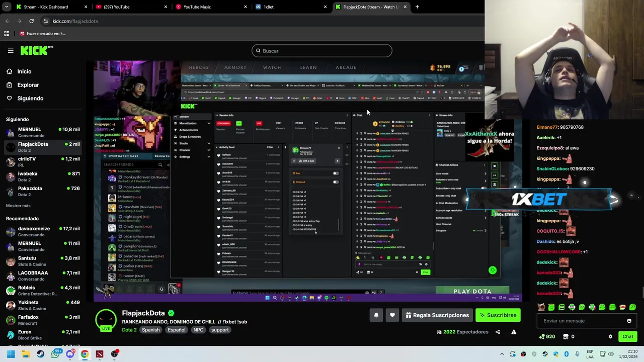The width and height of the screenshot is (644, 362).
Task: Open iwobeka followed channel
Action: point(43,176)
